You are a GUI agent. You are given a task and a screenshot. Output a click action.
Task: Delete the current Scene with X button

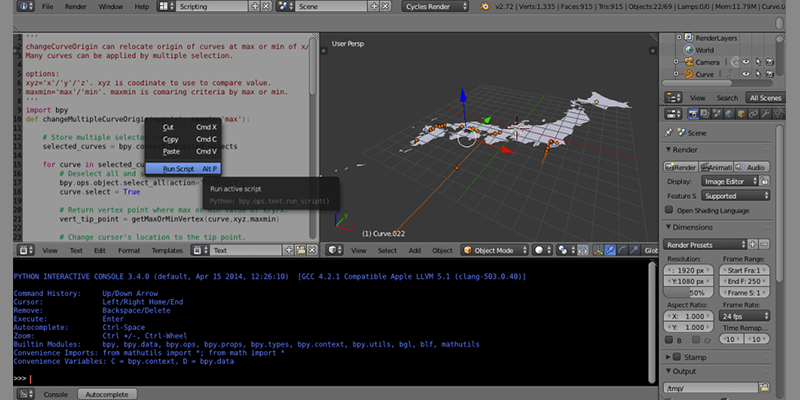(x=385, y=7)
